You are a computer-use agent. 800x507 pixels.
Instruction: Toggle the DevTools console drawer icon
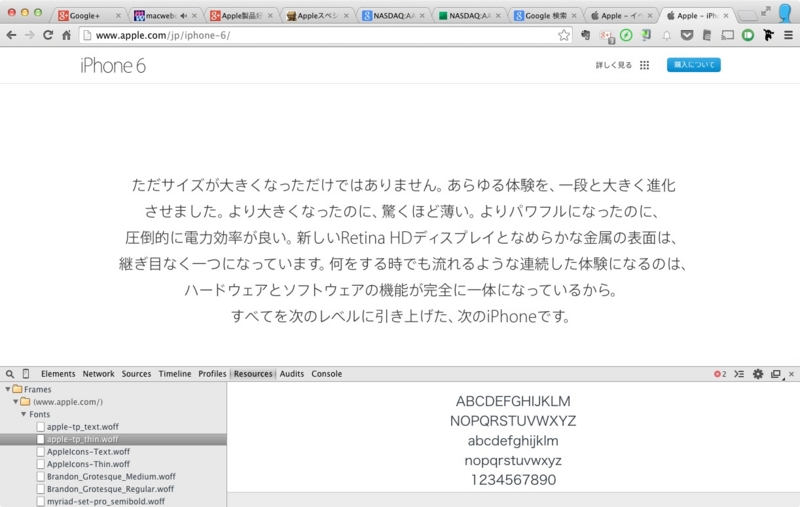coord(739,374)
